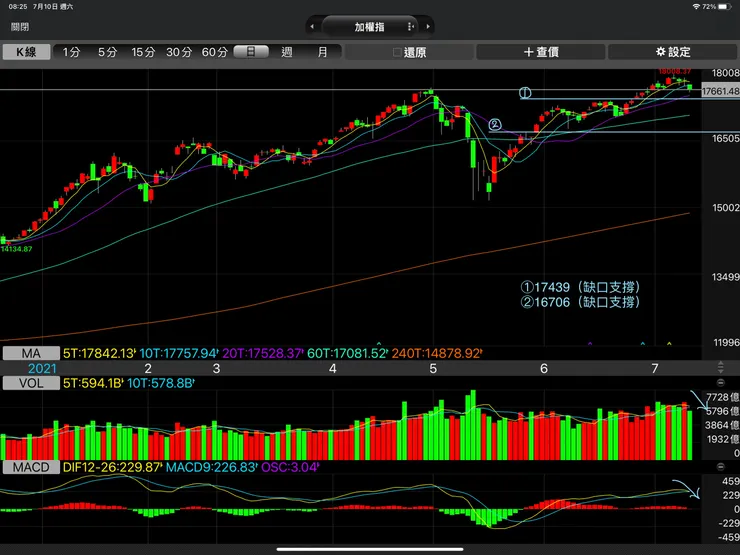Select the K線 chart type button

coord(26,52)
